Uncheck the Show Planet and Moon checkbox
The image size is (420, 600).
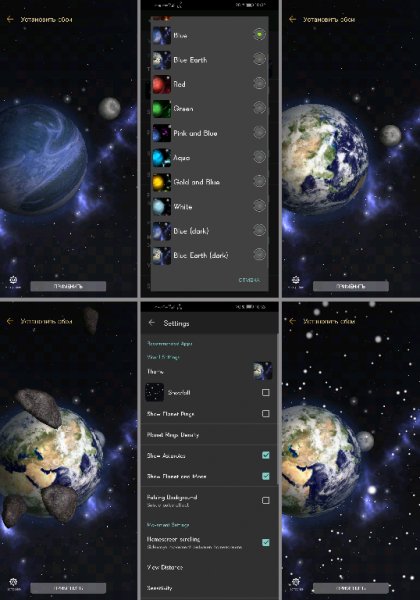click(x=265, y=476)
